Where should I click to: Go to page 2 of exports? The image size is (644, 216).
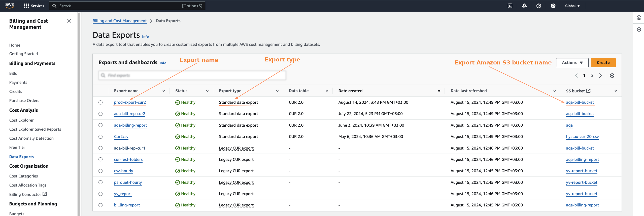click(x=592, y=76)
